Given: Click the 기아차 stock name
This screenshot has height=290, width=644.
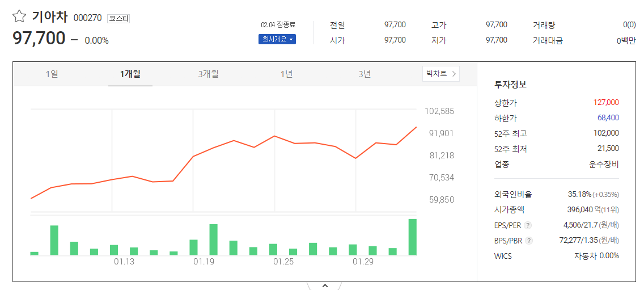Looking at the screenshot, I should click(x=50, y=17).
